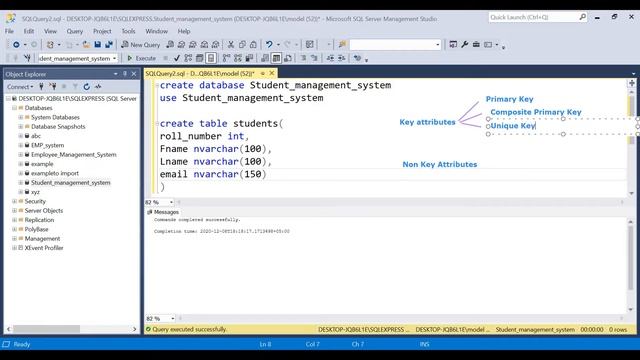Open the Messages pane zoom dropdown
640x360 pixels.
coord(173,318)
